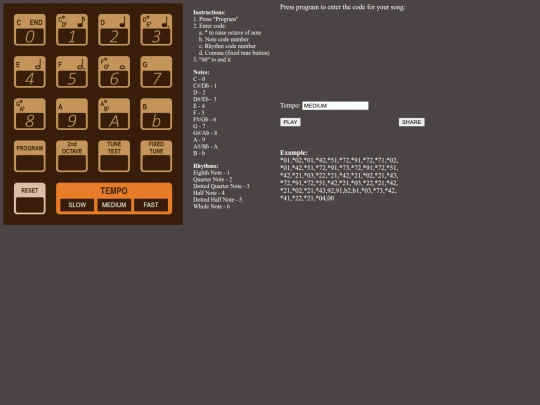Click the 'Eighth Note - 1' line

[211, 173]
